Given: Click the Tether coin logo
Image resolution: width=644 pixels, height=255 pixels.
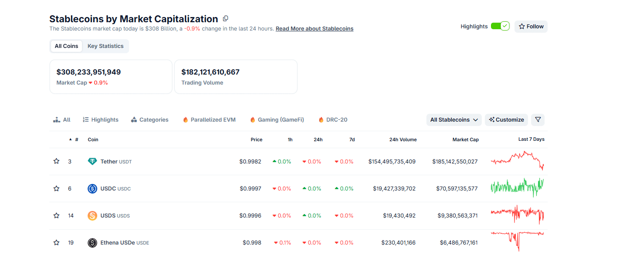Looking at the screenshot, I should [92, 162].
